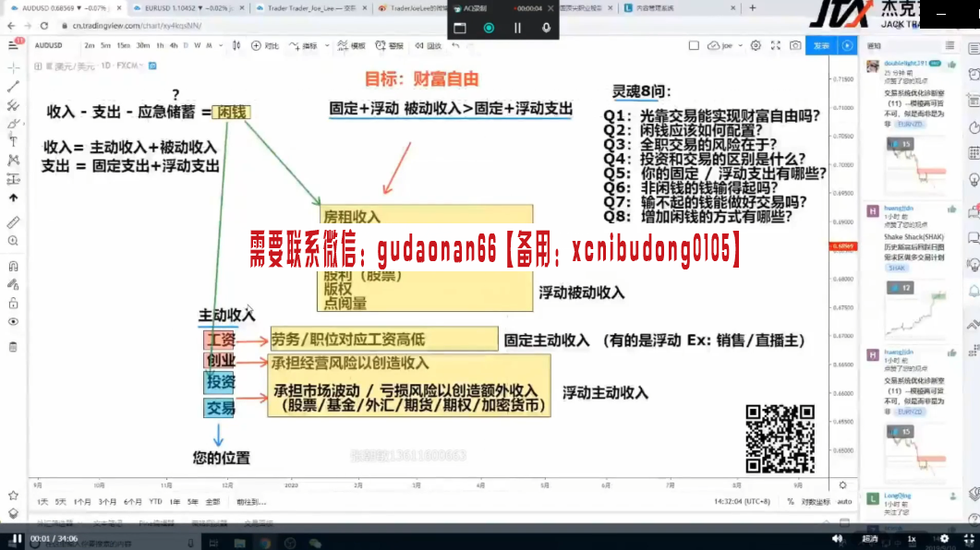The width and height of the screenshot is (980, 550).
Task: Select the chart layout square icon
Action: coord(694,45)
